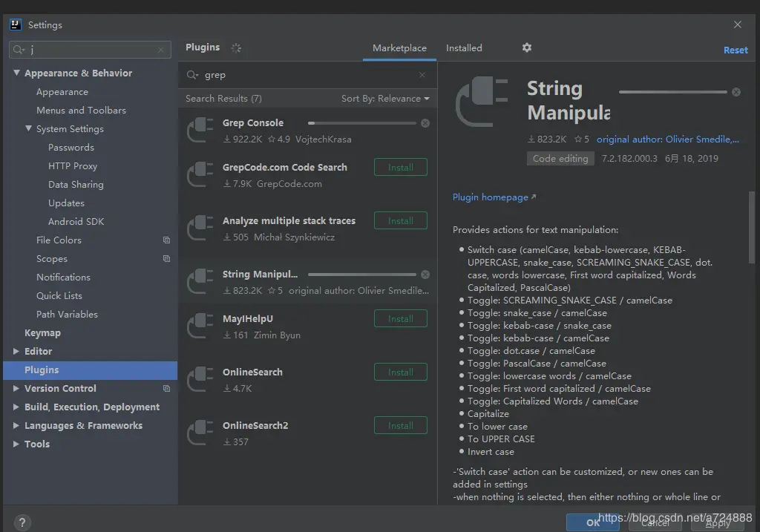Clear the settings search box text
Image resolution: width=760 pixels, height=532 pixels.
point(161,50)
